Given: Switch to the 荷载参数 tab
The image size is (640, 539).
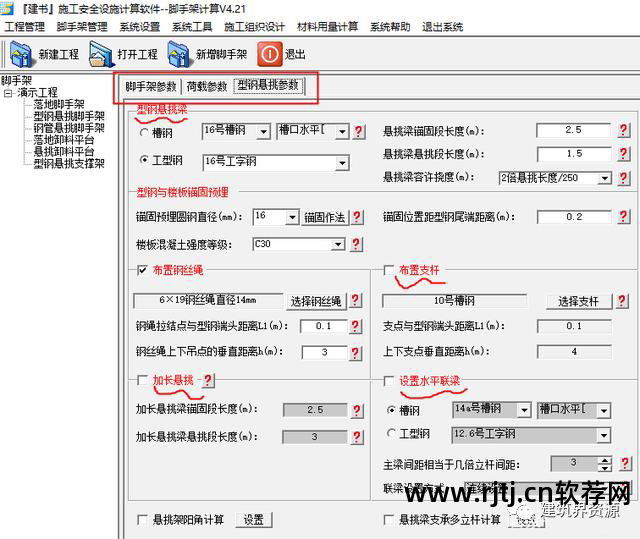Looking at the screenshot, I should coord(207,87).
